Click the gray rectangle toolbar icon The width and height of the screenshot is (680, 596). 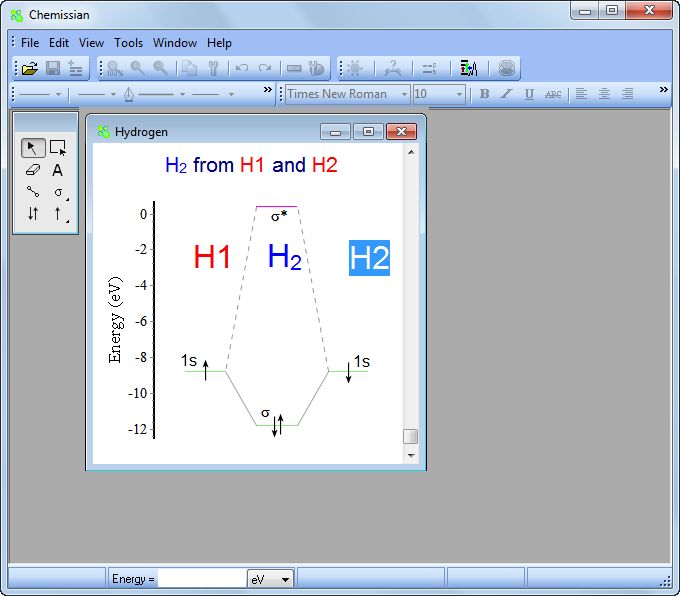click(x=294, y=69)
